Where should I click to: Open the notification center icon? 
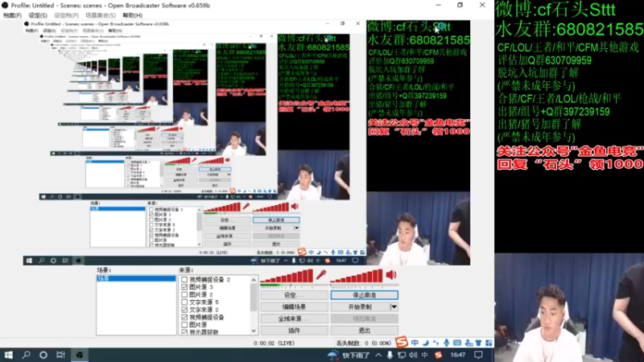click(478, 355)
